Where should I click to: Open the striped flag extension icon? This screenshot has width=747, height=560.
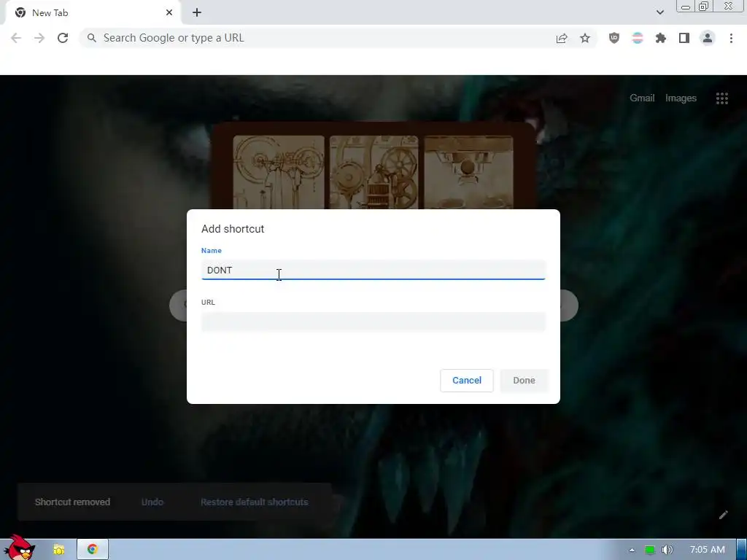[x=638, y=38]
